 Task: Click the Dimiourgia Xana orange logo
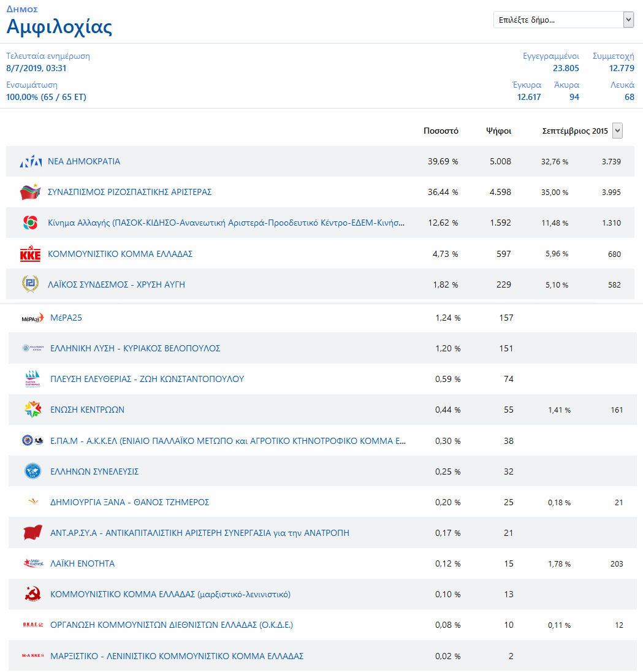[33, 502]
